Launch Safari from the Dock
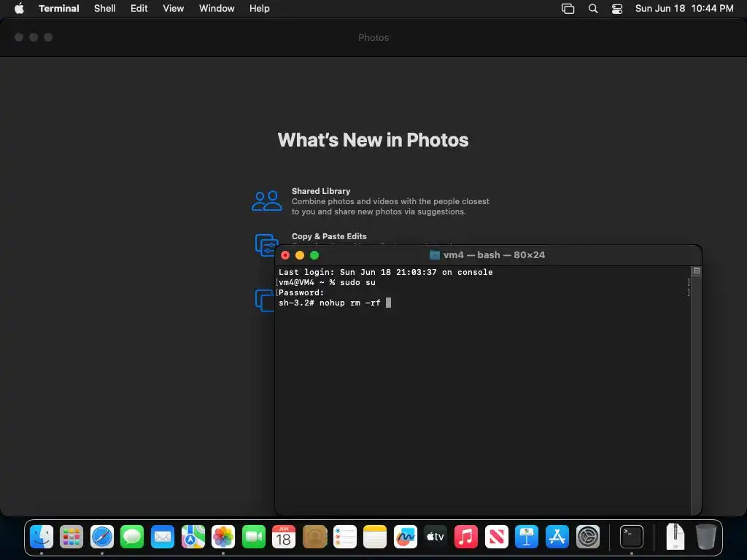Image resolution: width=747 pixels, height=560 pixels. (x=102, y=537)
